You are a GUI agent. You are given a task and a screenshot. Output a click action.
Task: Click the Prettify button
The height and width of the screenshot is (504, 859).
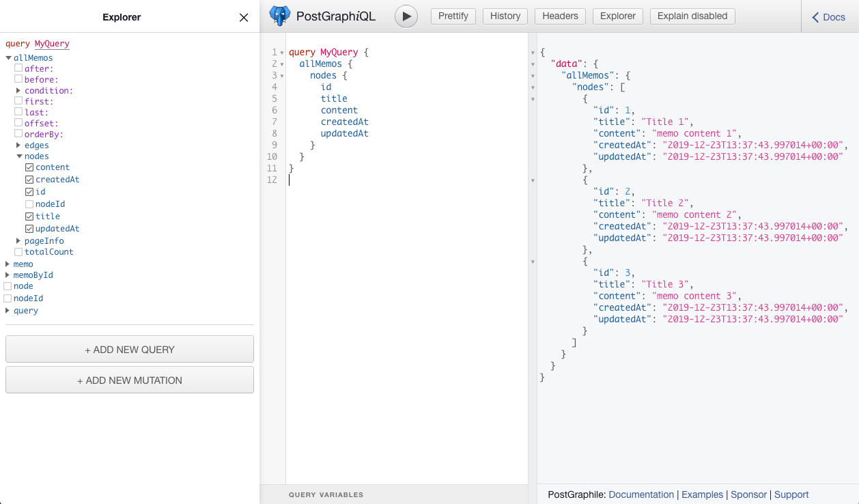pyautogui.click(x=453, y=16)
